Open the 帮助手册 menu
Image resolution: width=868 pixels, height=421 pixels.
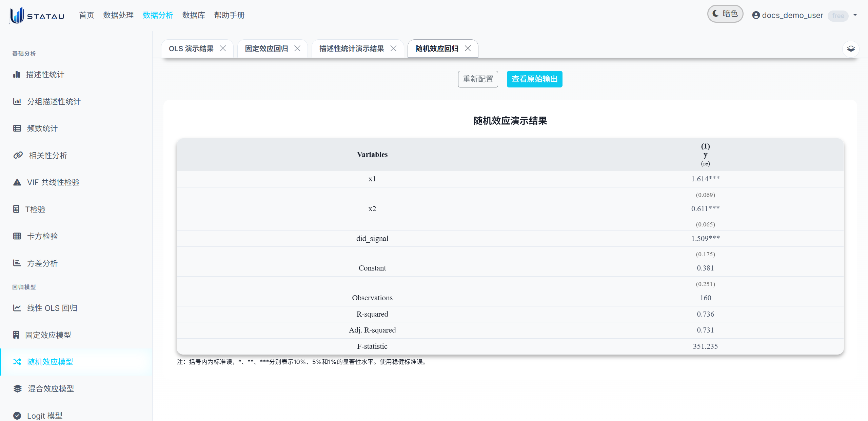(x=229, y=15)
